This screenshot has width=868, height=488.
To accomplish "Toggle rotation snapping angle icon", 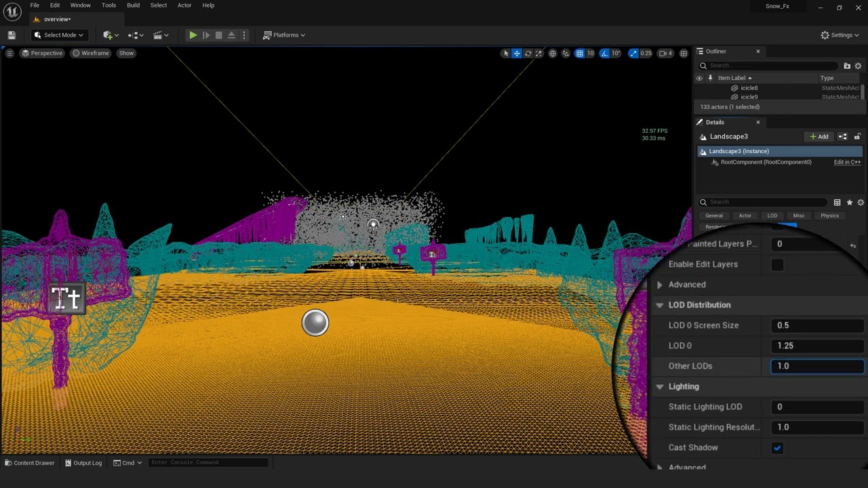I will point(604,54).
